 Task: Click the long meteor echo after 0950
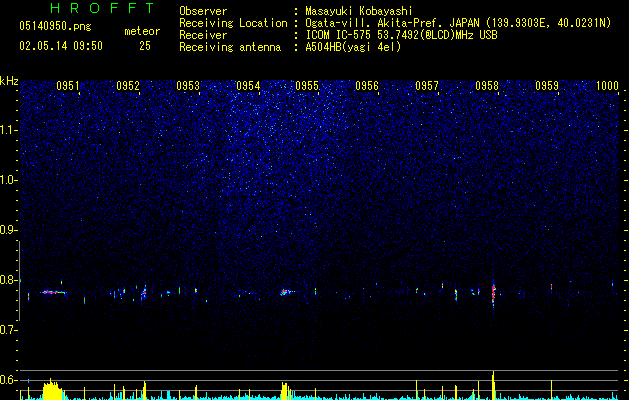53,292
